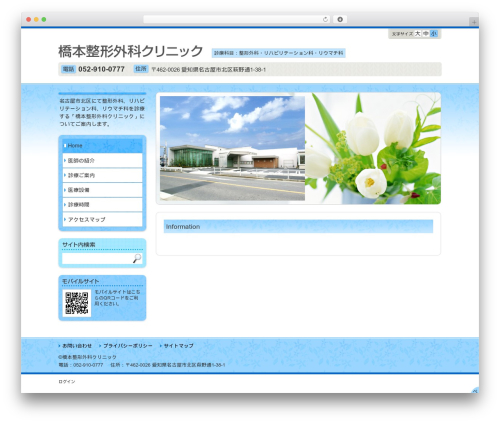Select Home in the sidebar menu
Viewport: 500px width, 423px height.
pos(102,146)
